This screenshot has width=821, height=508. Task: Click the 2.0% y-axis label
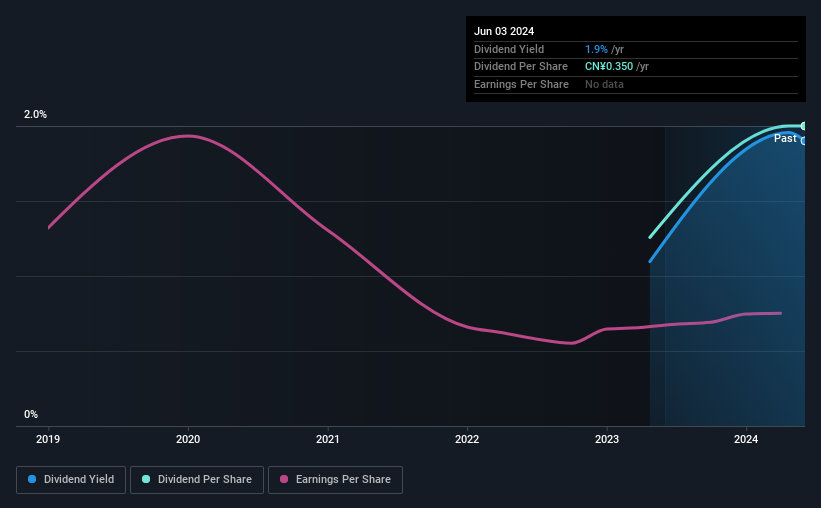point(35,114)
